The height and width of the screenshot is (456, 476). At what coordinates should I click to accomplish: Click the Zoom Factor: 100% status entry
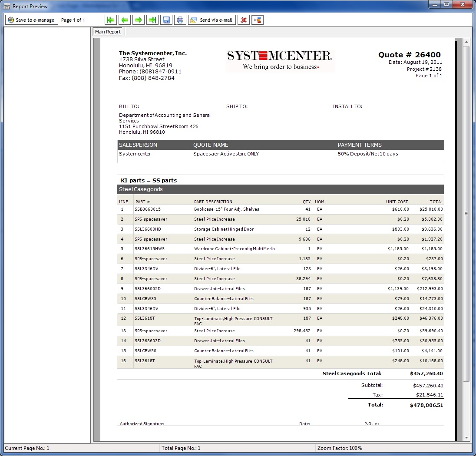click(x=340, y=448)
